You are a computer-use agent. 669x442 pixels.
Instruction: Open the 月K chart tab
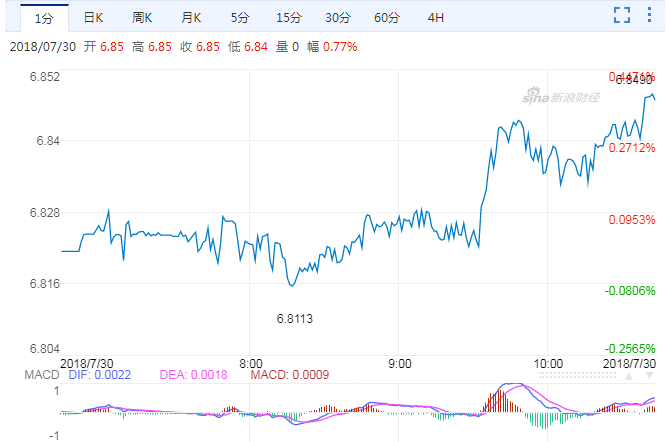coord(191,17)
